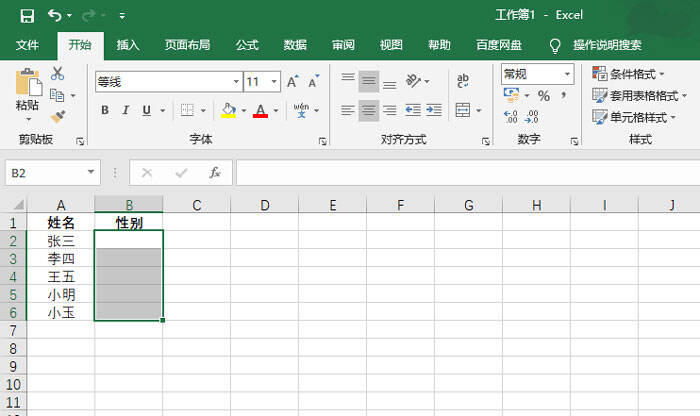700x416 pixels.
Task: Click the Percent Style icon
Action: point(543,96)
